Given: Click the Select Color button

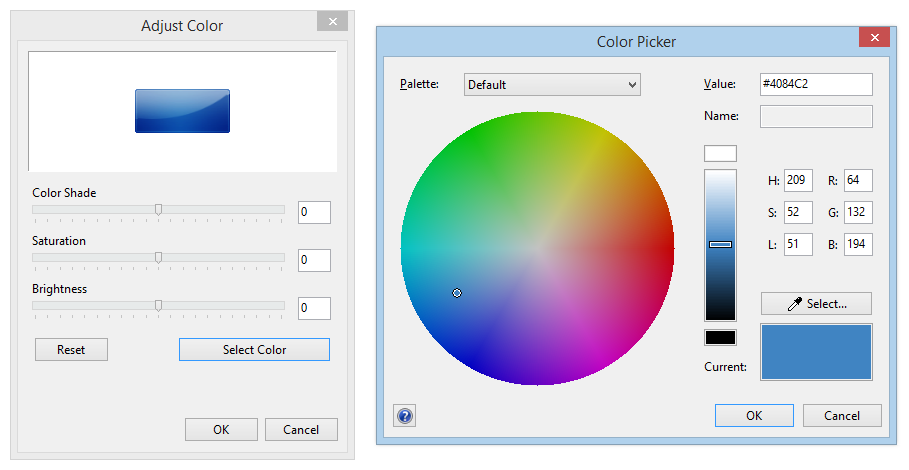Looking at the screenshot, I should [254, 350].
